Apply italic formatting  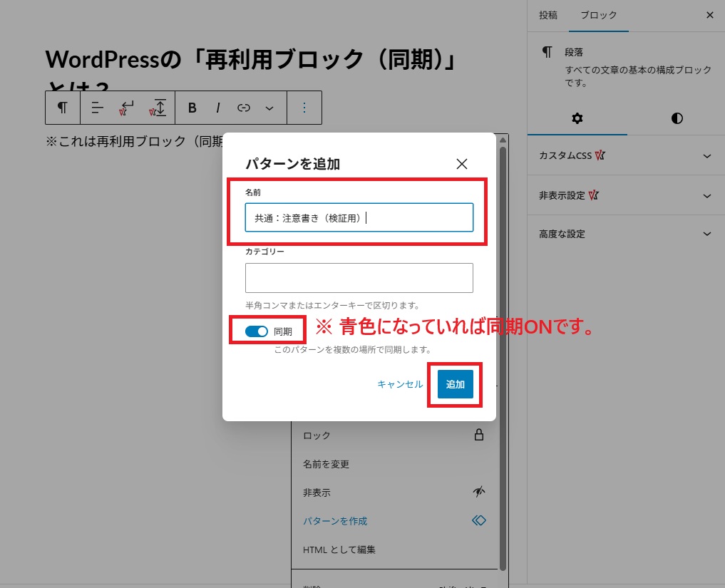[217, 108]
